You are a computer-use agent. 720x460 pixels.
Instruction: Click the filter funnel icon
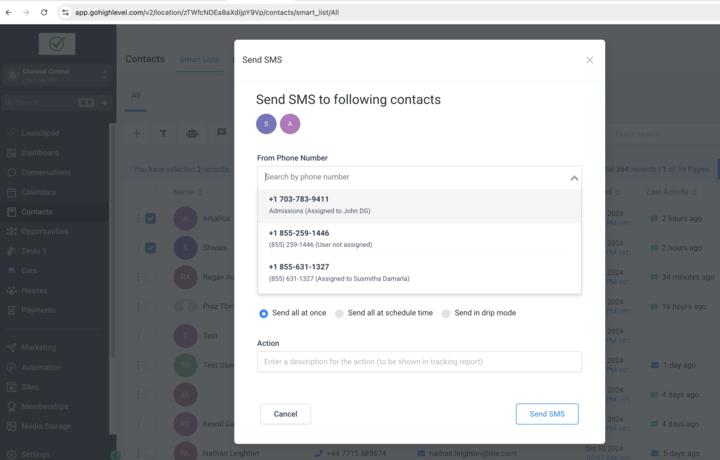[x=164, y=133]
